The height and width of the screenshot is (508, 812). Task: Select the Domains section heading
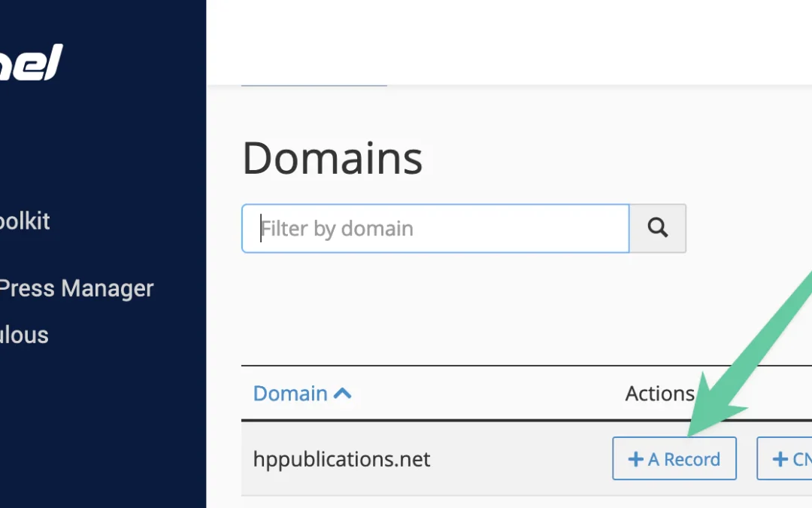(332, 158)
